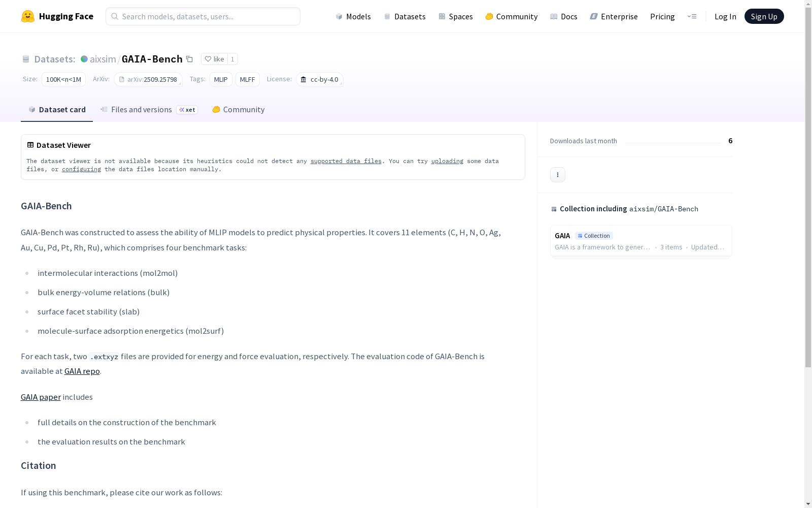Click the search magnifier icon
812x508 pixels.
pyautogui.click(x=115, y=16)
